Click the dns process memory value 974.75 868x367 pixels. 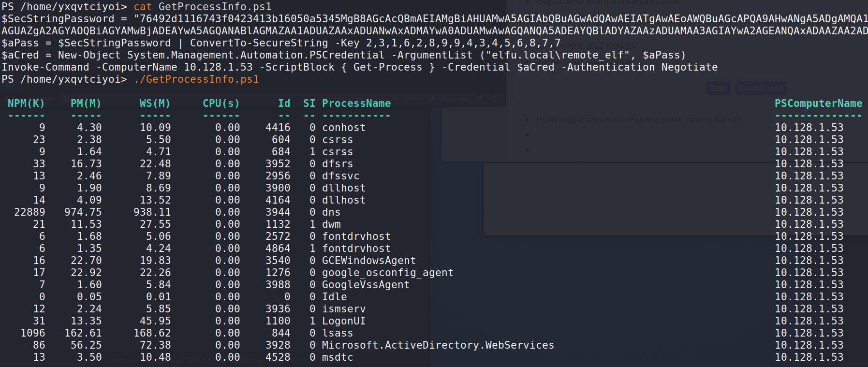pos(83,212)
